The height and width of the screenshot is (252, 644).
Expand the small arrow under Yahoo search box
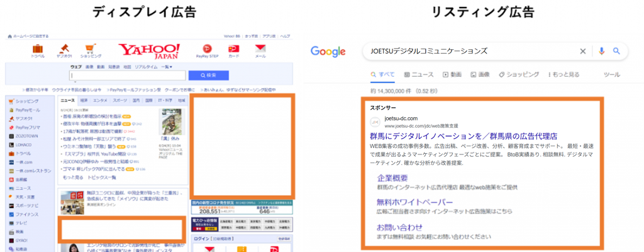[74, 82]
